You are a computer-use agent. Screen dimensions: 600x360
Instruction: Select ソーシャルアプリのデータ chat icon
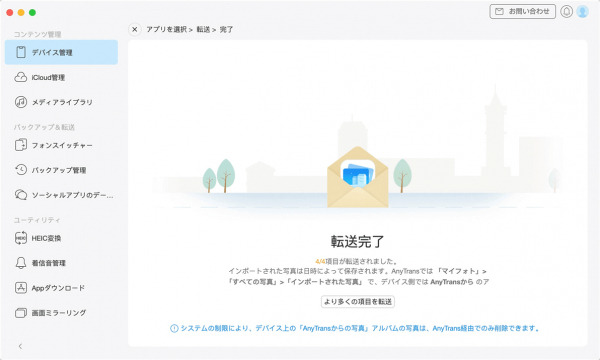21,195
